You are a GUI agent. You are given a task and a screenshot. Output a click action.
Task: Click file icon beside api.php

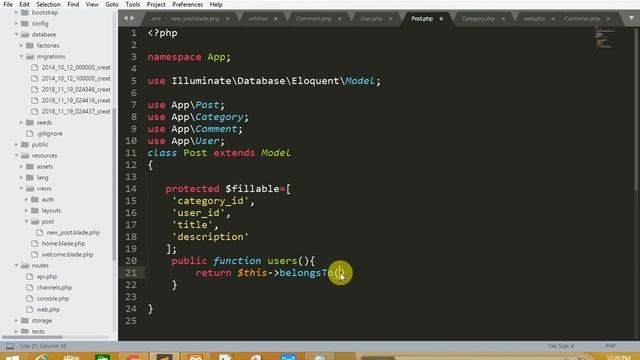coord(30,276)
